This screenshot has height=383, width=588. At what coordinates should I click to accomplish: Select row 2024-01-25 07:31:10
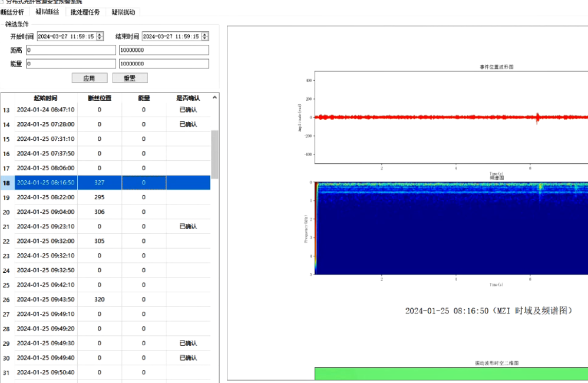(x=105, y=139)
